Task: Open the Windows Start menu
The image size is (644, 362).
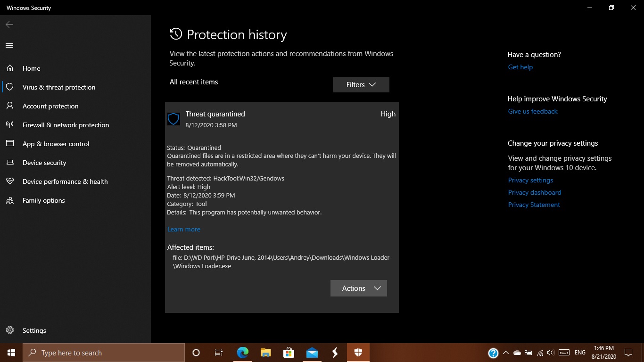Action: coord(11,353)
